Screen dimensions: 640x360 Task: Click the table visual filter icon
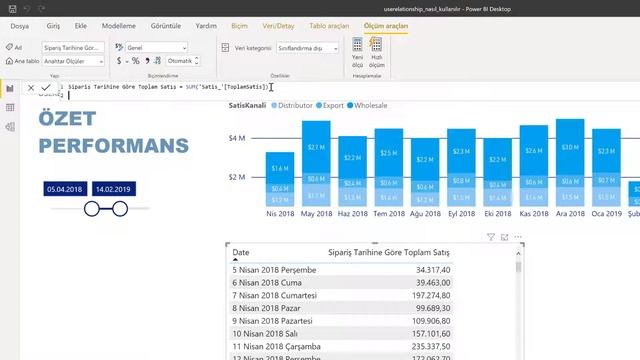click(491, 237)
